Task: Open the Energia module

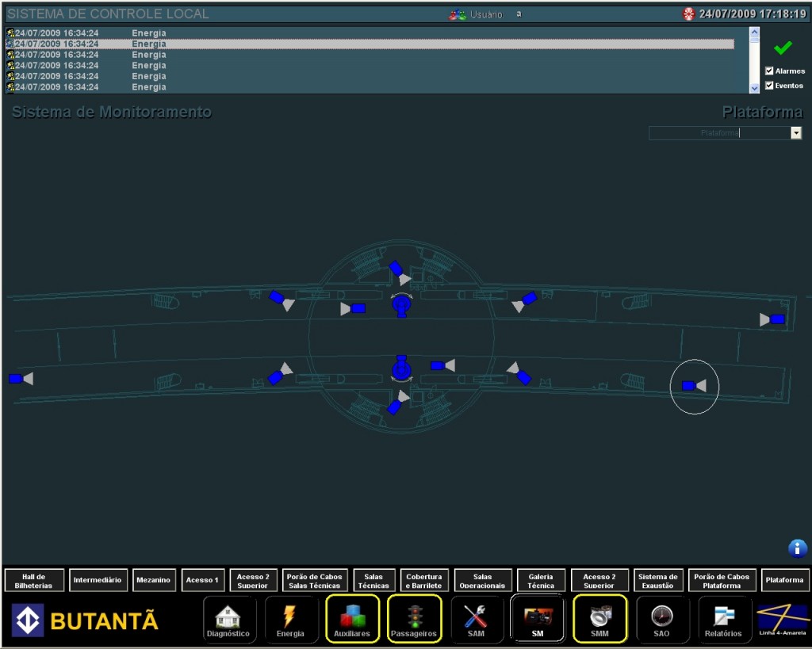Action: pyautogui.click(x=290, y=620)
